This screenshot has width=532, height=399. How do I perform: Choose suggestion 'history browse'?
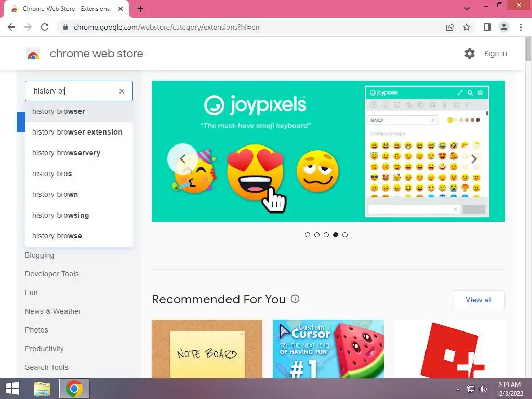point(79,236)
